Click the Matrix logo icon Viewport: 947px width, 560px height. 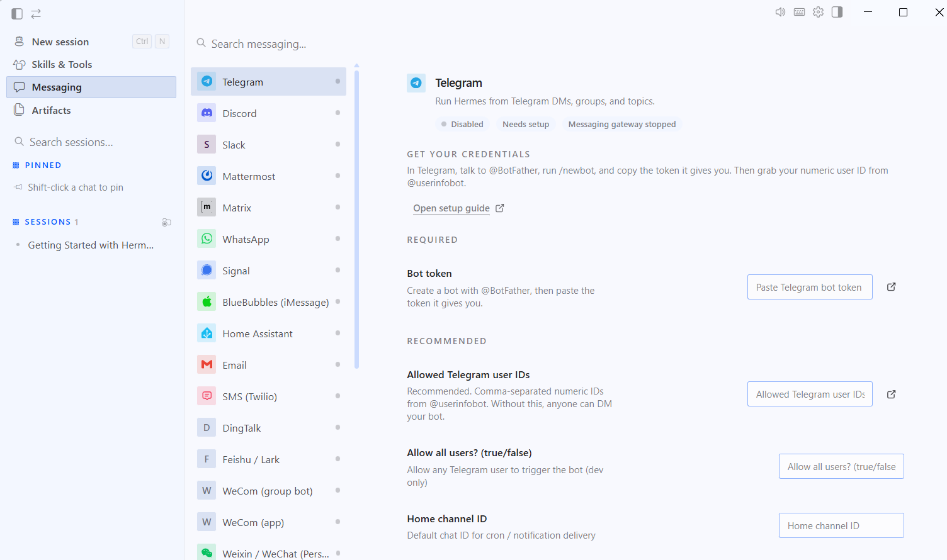tap(207, 207)
